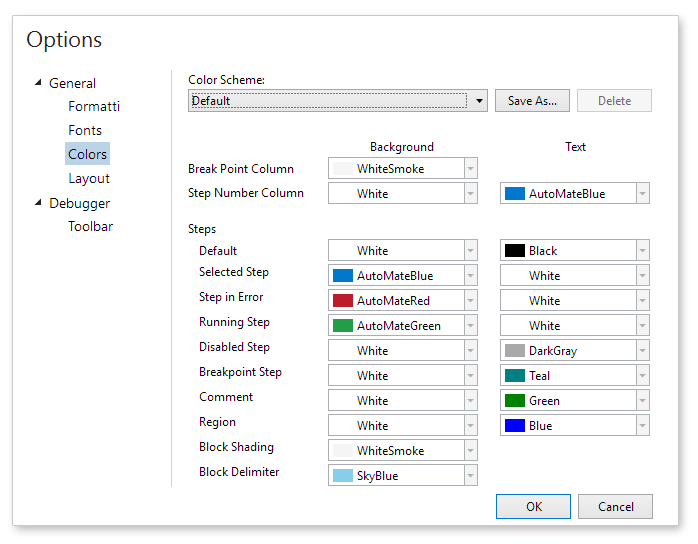Open Default step text color dropdown
This screenshot has height=544, width=698.
point(642,251)
